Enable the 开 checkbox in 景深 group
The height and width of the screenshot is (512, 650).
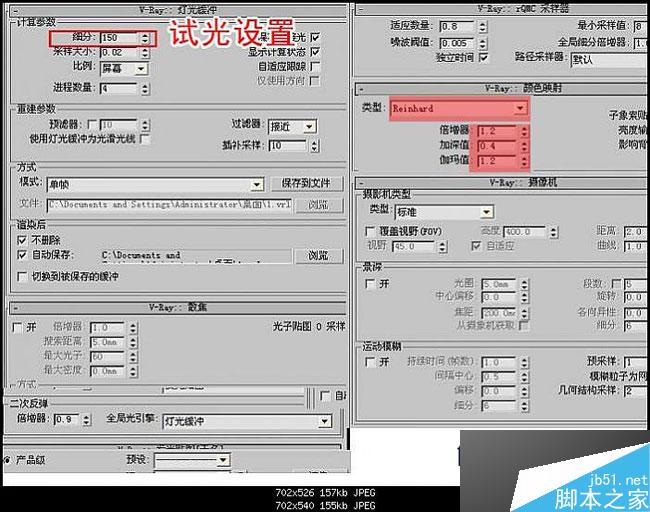(x=369, y=284)
